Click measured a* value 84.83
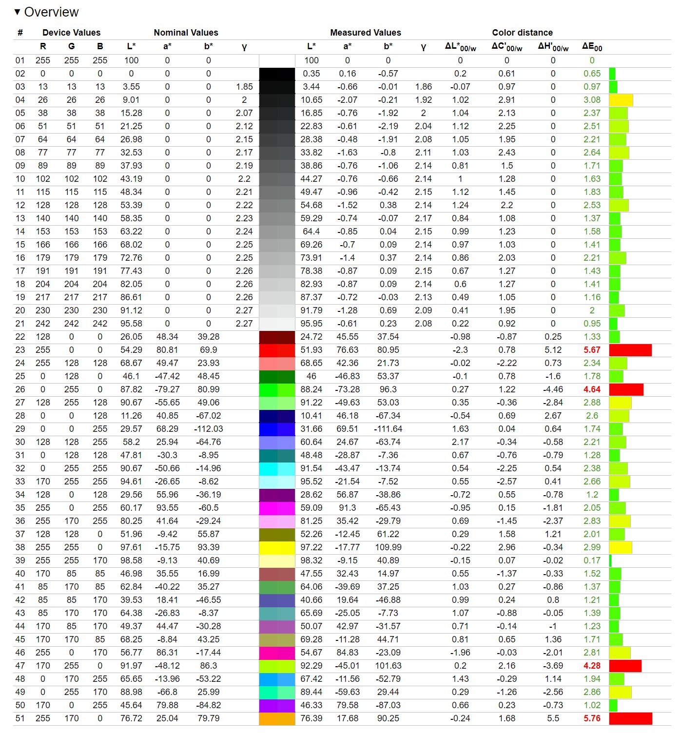The width and height of the screenshot is (700, 733). pos(347,653)
